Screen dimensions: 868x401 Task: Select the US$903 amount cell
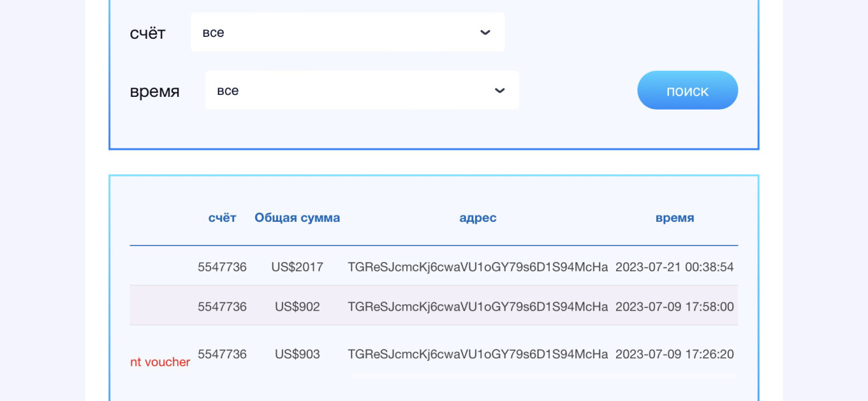tap(297, 354)
